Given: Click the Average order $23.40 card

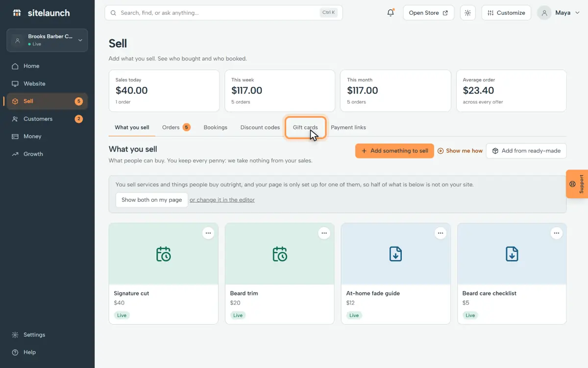Looking at the screenshot, I should pos(511,91).
